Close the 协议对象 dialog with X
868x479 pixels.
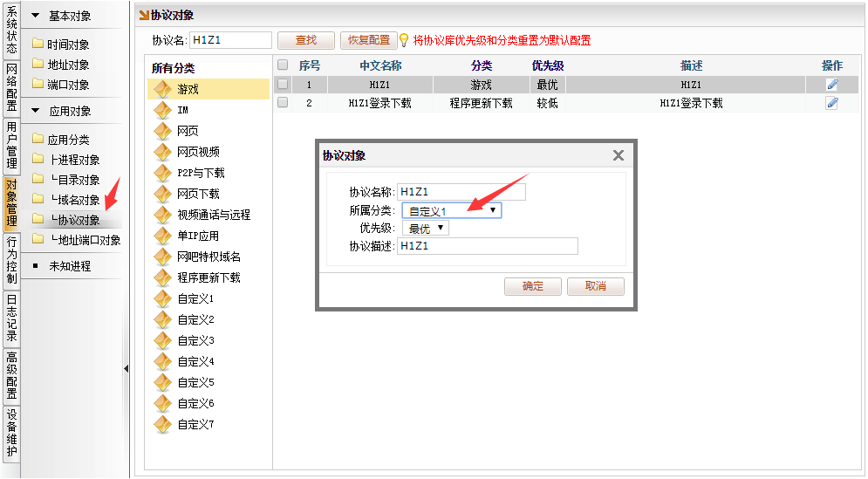click(618, 155)
